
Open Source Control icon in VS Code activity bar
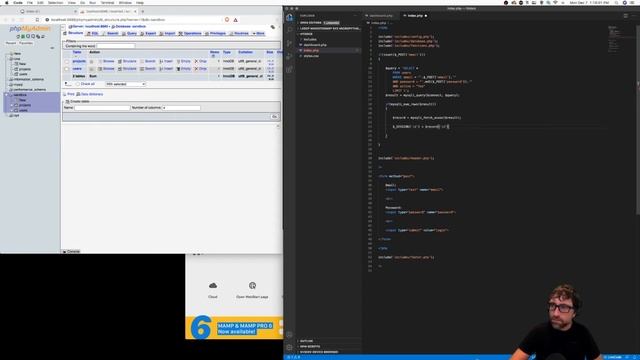(289, 43)
